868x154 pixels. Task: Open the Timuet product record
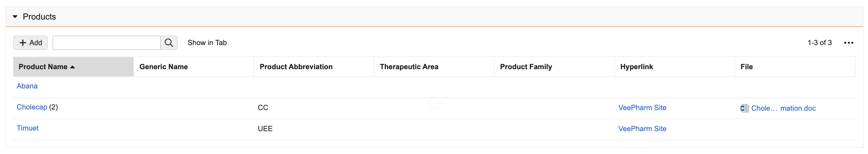tap(28, 128)
